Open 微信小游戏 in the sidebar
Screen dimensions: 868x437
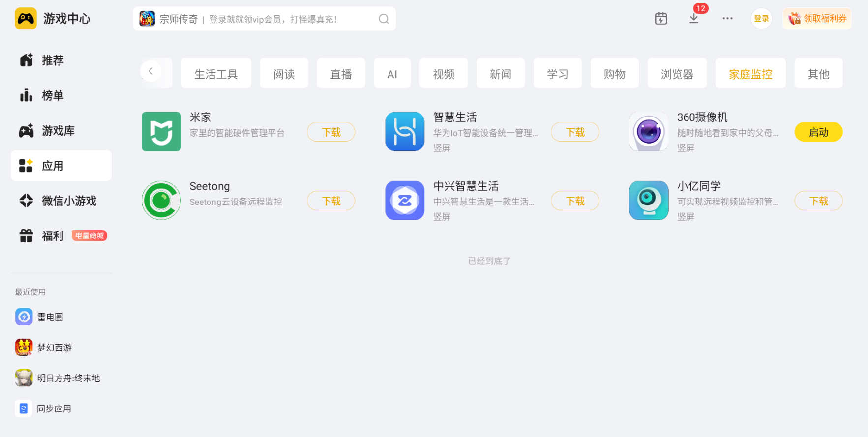pyautogui.click(x=61, y=201)
